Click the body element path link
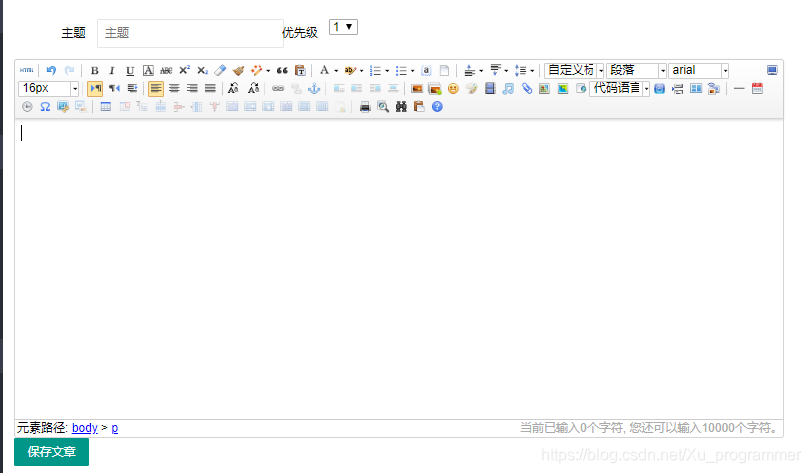Viewport: 811px width, 473px height. (x=85, y=428)
